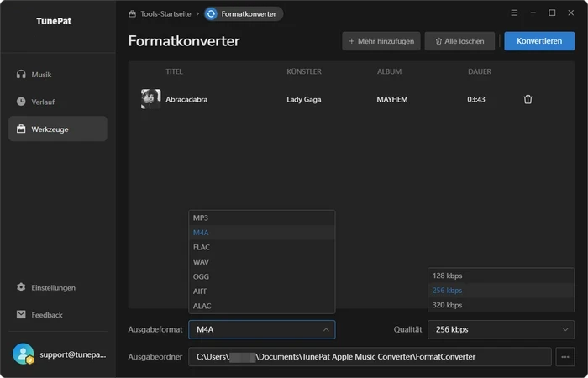Maximize the TunePat window
The height and width of the screenshot is (378, 588).
(x=552, y=13)
